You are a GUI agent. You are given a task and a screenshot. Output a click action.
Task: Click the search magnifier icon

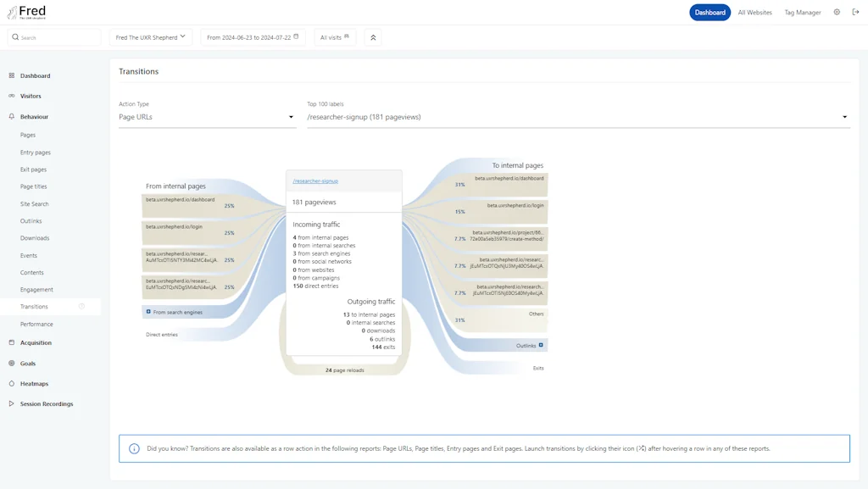(15, 37)
